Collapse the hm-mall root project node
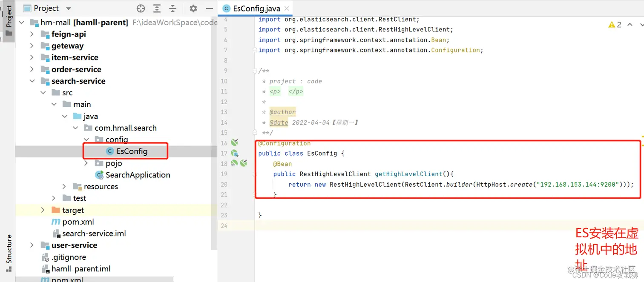 21,23
